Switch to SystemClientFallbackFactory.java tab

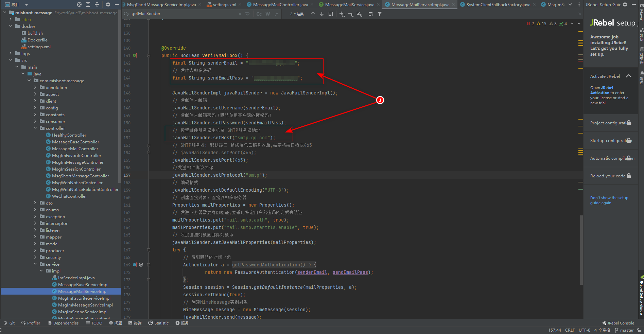click(498, 4)
